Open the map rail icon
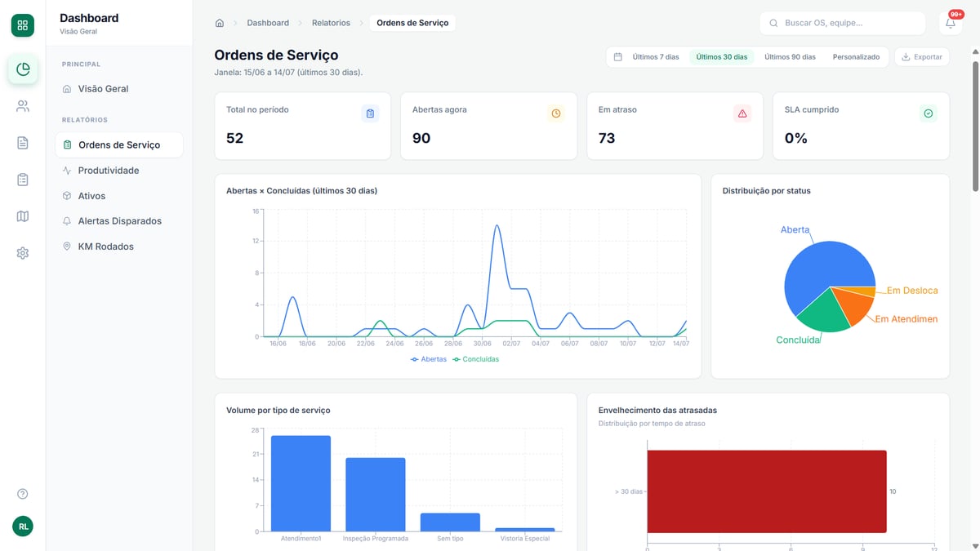Image resolution: width=980 pixels, height=551 pixels. click(x=23, y=216)
